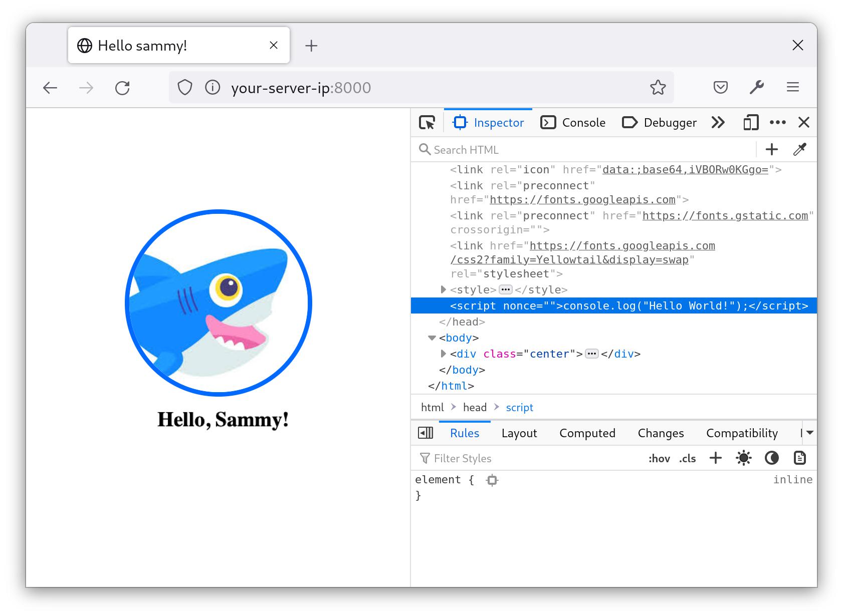Collapse the body element node

(432, 338)
